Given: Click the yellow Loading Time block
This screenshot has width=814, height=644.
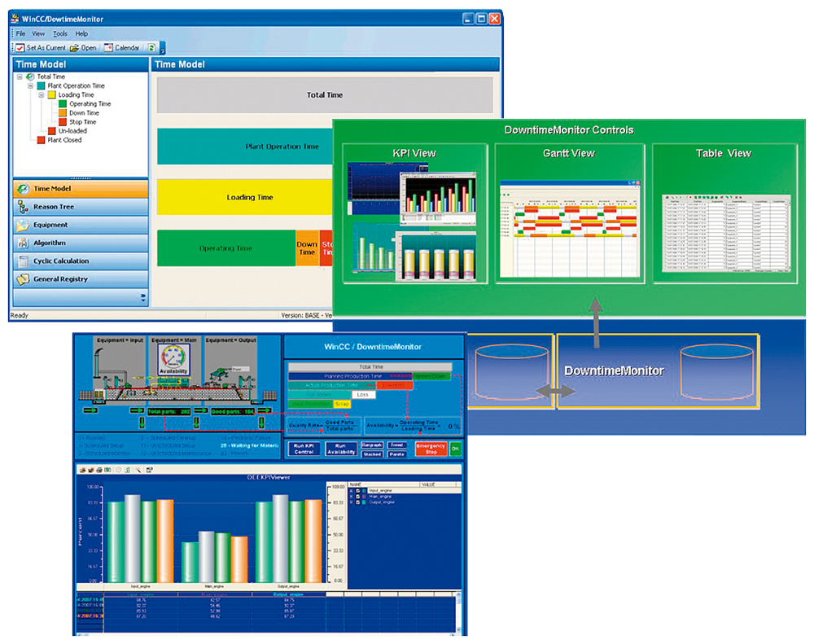Looking at the screenshot, I should [245, 197].
